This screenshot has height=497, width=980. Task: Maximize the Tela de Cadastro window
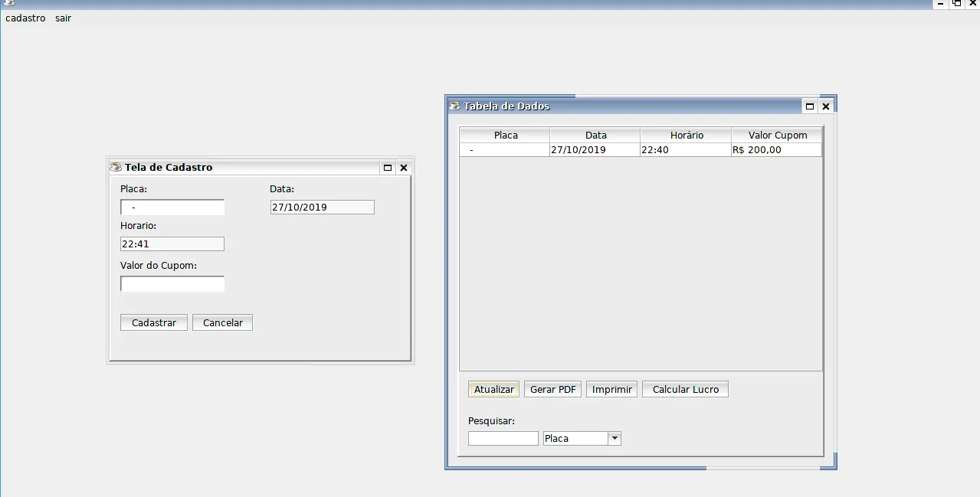(x=388, y=168)
